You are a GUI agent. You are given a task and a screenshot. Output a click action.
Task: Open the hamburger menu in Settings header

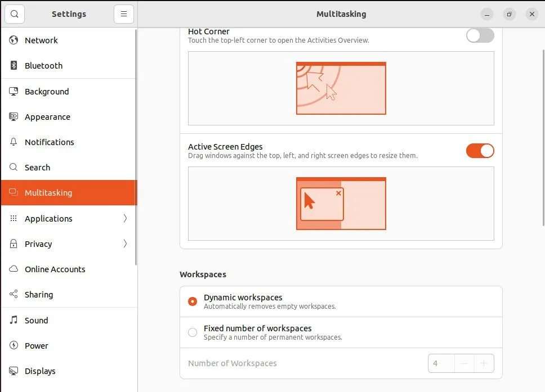(x=124, y=13)
